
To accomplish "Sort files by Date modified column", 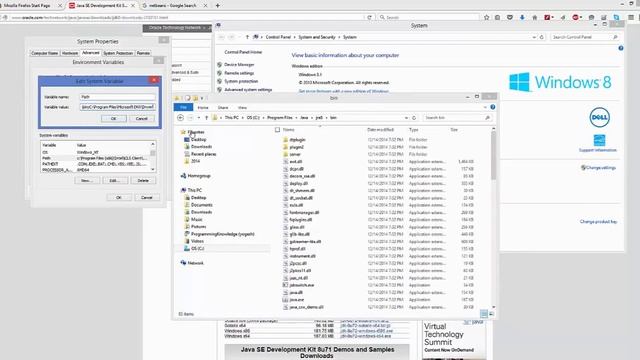I will (x=380, y=130).
